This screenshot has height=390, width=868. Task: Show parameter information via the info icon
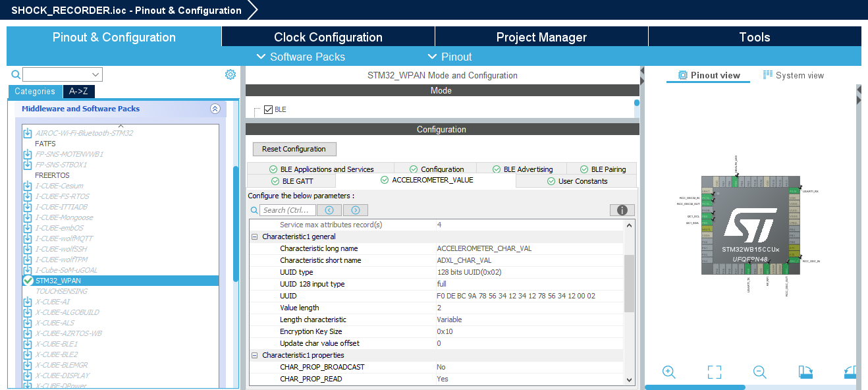coord(621,209)
